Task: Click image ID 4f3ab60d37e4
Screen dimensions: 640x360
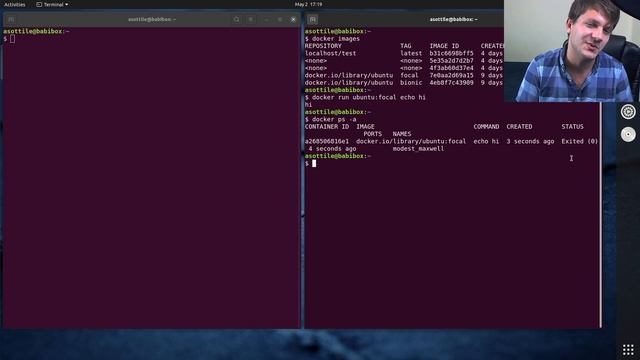Action: [451, 68]
